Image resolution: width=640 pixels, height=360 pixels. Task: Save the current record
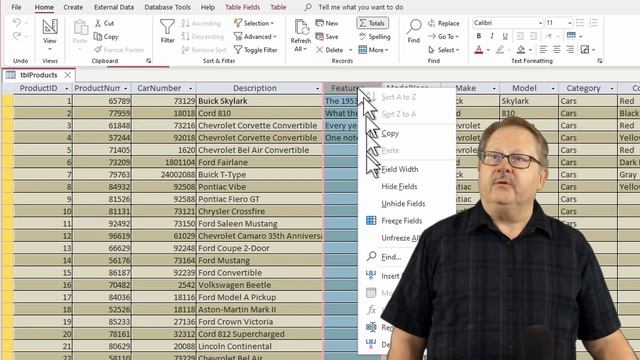(x=327, y=36)
